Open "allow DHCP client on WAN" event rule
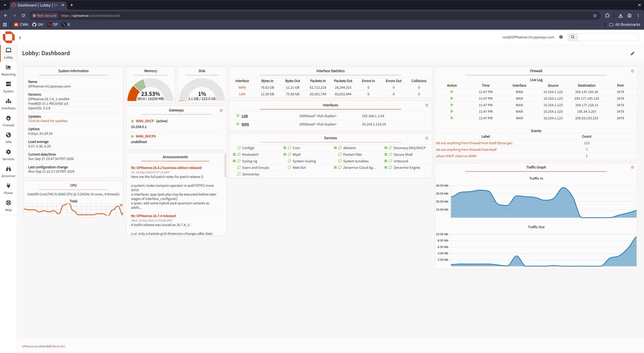 456,156
